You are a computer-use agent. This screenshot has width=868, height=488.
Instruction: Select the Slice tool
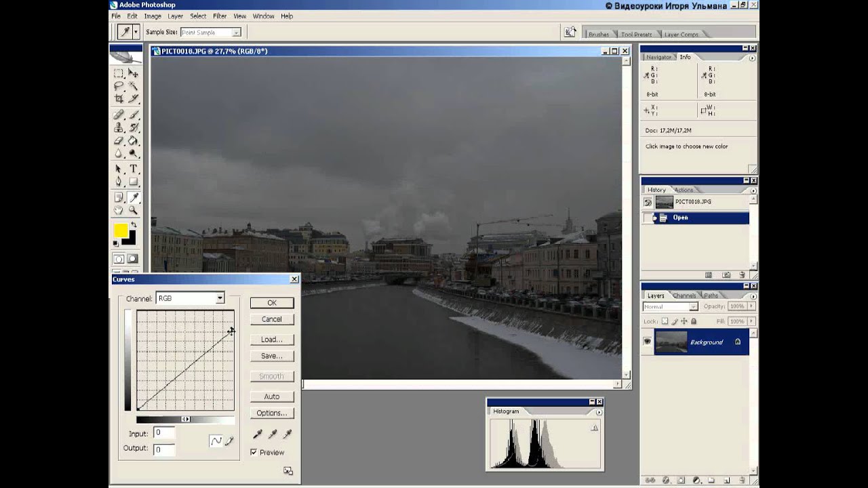coord(133,99)
